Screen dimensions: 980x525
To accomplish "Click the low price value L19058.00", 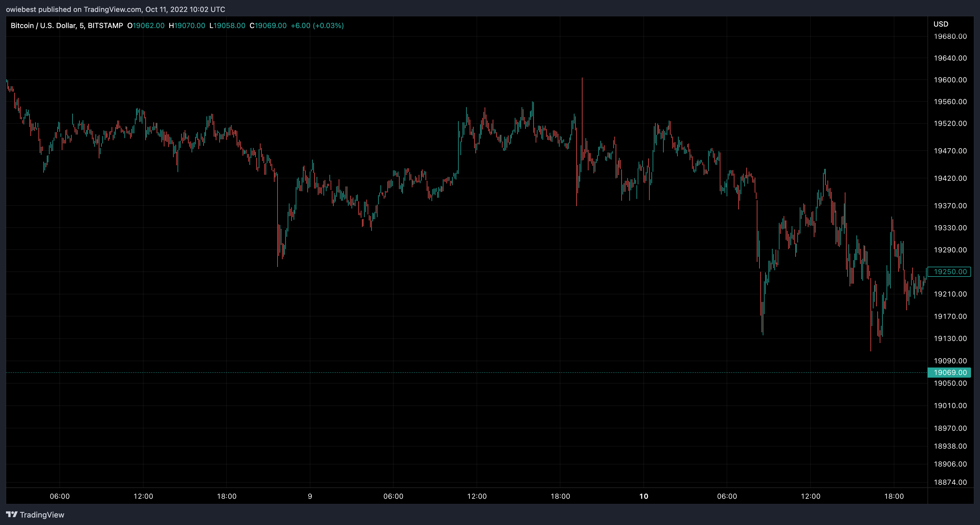I will 228,25.
